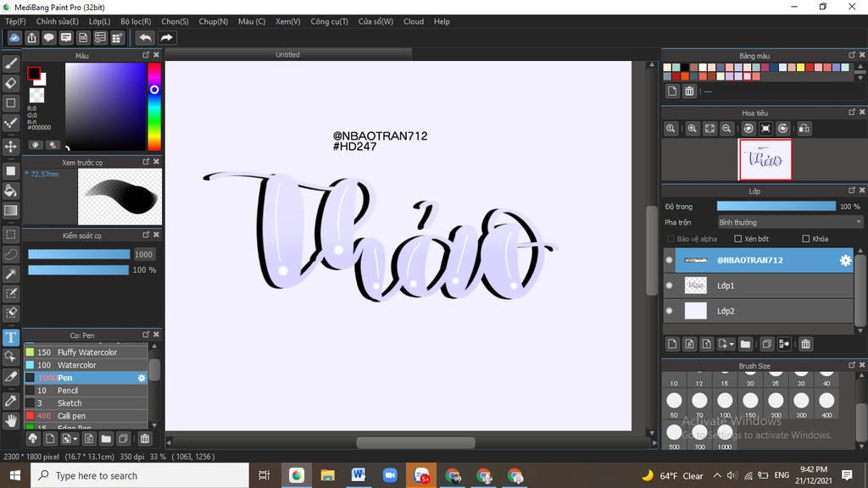Toggle Bảo vệ alpha checkbox
This screenshot has height=488, width=868.
click(x=670, y=239)
